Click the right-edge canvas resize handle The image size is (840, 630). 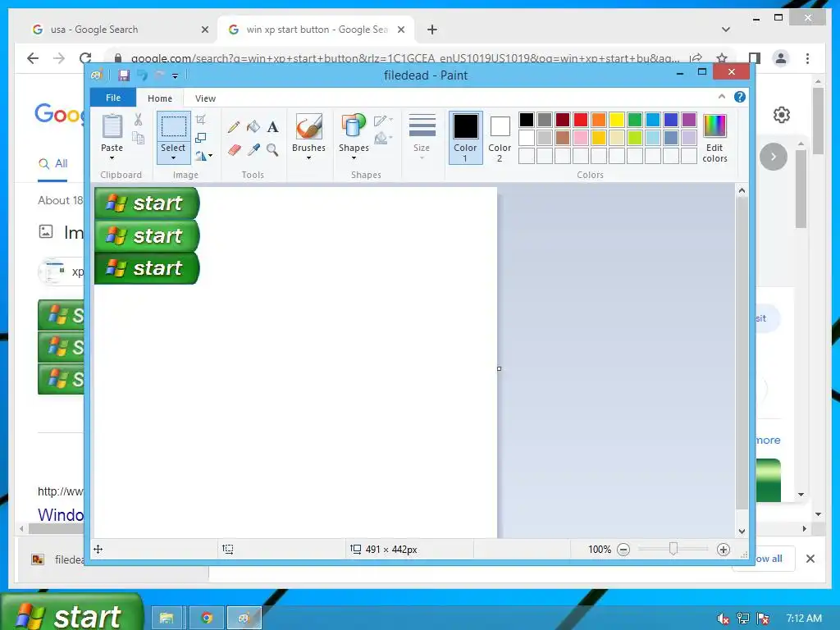[x=500, y=368]
